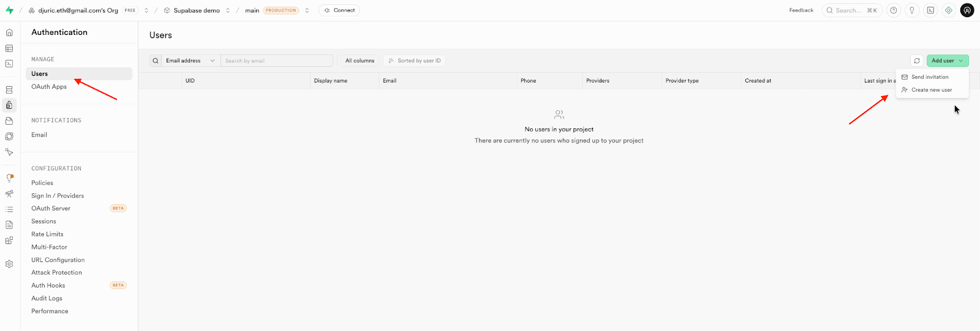The image size is (980, 331).
Task: Click the refresh users icon
Action: (x=917, y=61)
